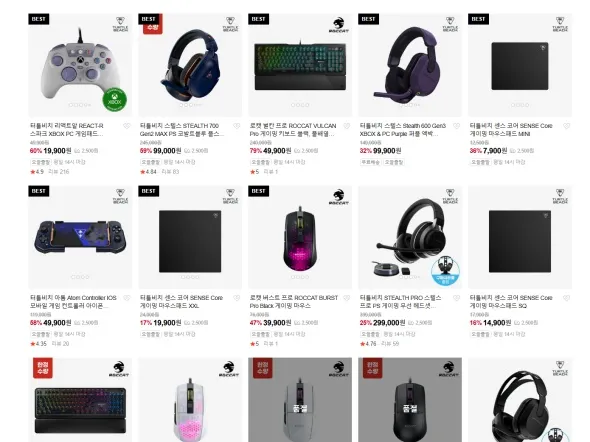Click image dots under Vulcan keyboard photo
This screenshot has height=442, width=590.
point(300,105)
